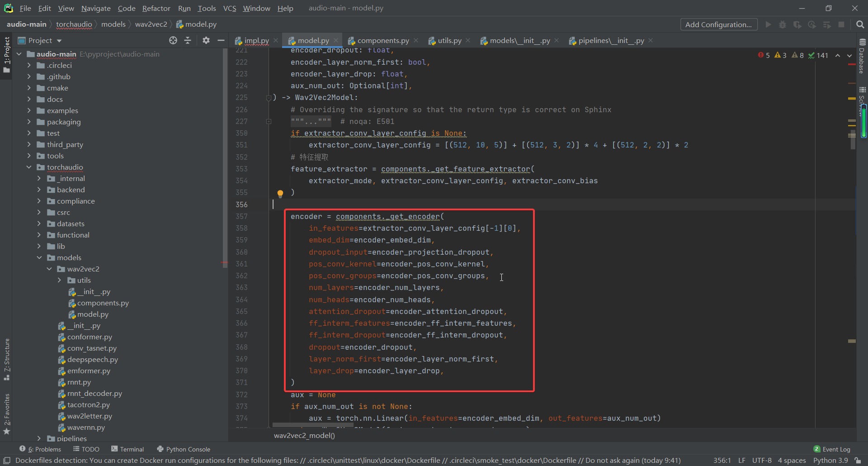Image resolution: width=868 pixels, height=466 pixels.
Task: Open Project panel settings gear
Action: point(206,40)
